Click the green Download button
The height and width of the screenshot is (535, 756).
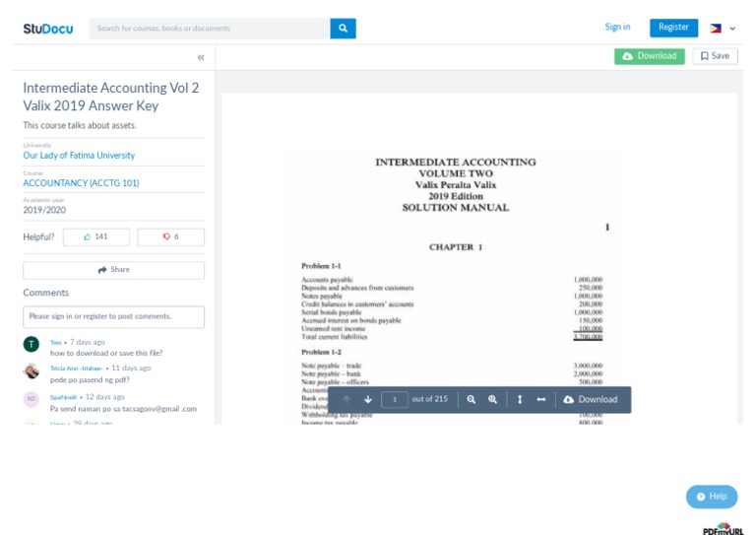coord(649,56)
